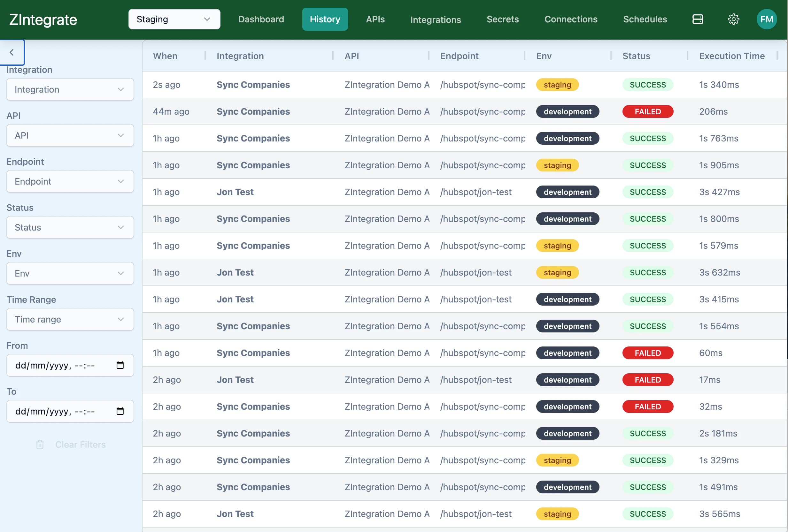Image resolution: width=788 pixels, height=532 pixels.
Task: Collapse the filter sidebar with chevron icon
Action: (12, 52)
